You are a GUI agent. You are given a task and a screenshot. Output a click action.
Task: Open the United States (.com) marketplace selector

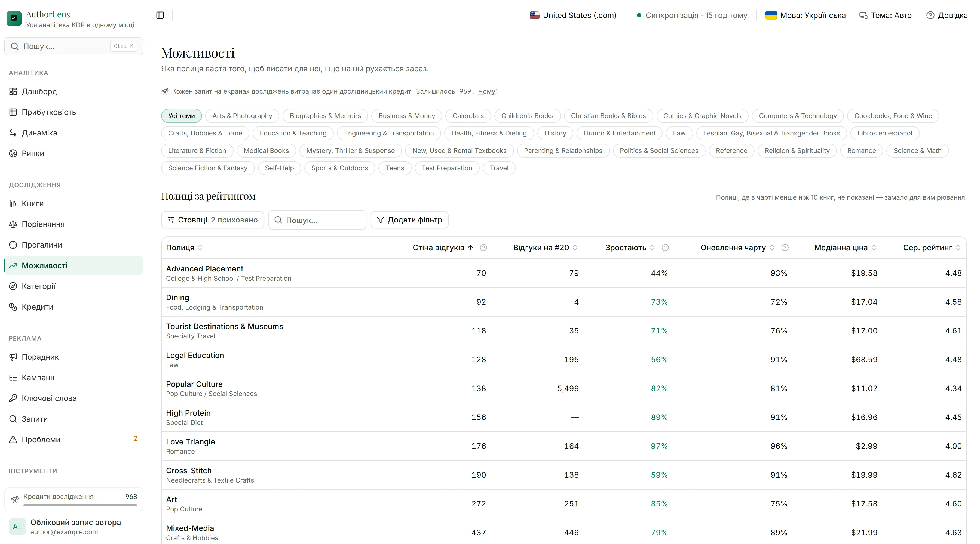573,15
